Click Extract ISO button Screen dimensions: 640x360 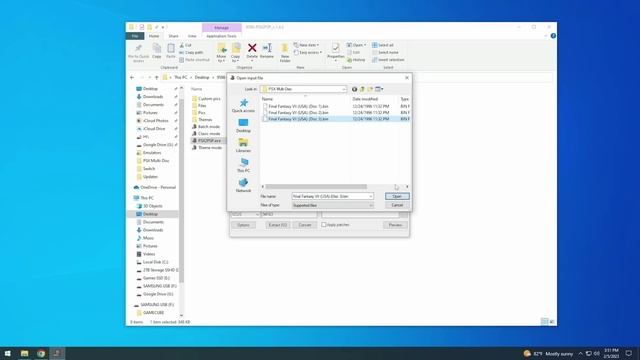(278, 225)
